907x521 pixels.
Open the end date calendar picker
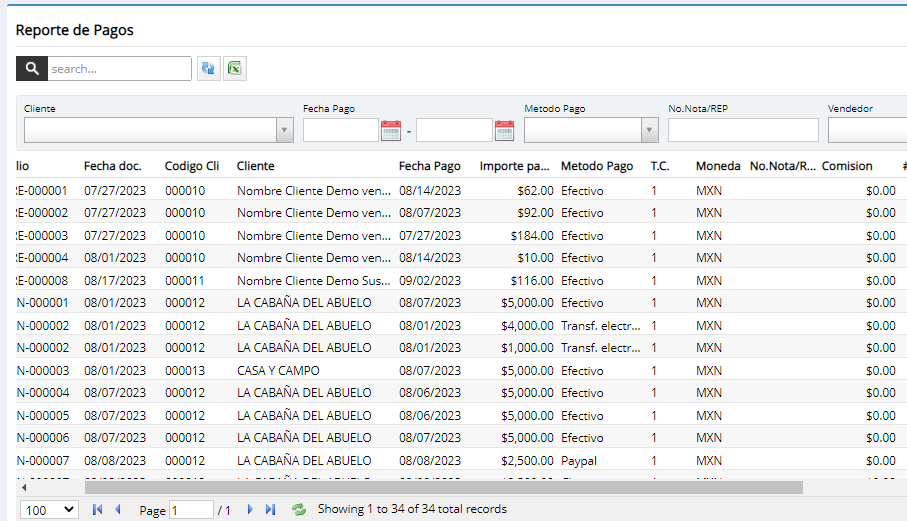504,130
